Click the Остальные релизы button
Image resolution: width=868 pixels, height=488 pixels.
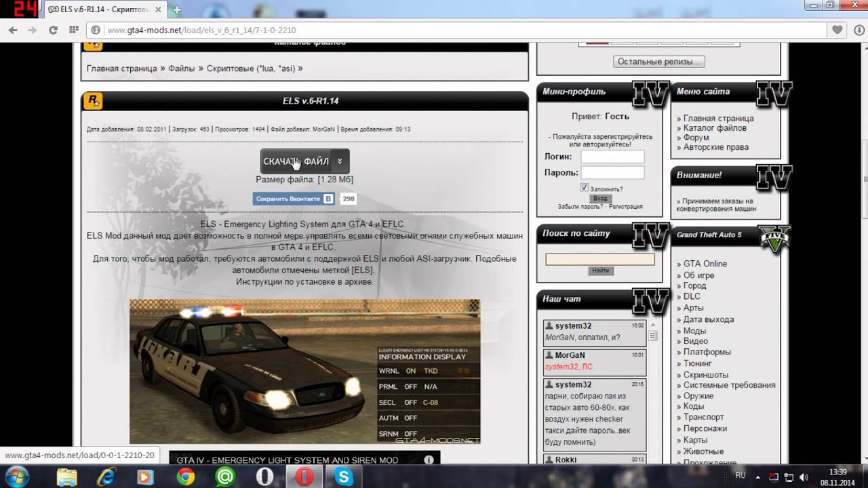[659, 62]
